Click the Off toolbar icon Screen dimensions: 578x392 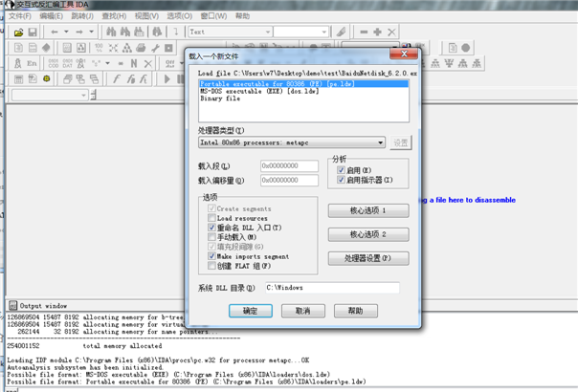click(x=170, y=63)
